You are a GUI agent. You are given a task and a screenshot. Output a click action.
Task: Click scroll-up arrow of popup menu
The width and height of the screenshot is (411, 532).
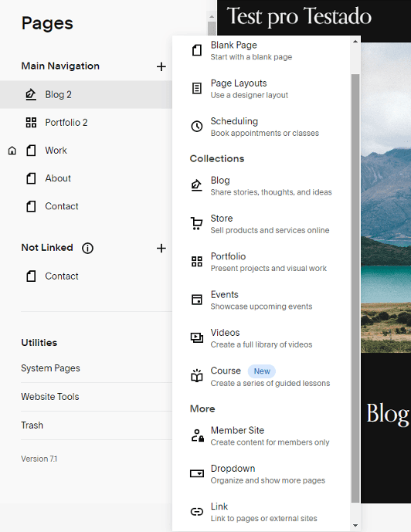[355, 42]
